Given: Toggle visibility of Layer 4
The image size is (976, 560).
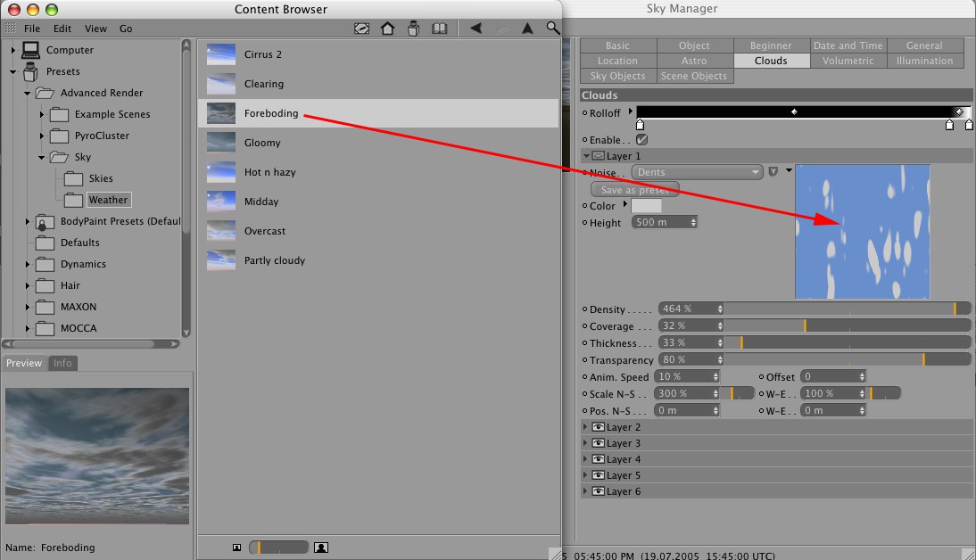Looking at the screenshot, I should pyautogui.click(x=599, y=459).
